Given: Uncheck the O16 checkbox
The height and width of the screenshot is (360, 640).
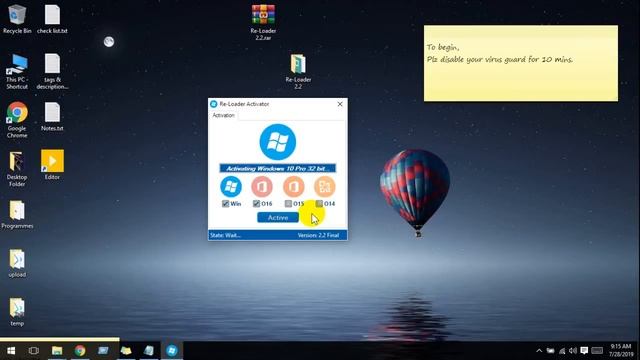Looking at the screenshot, I should tap(256, 203).
